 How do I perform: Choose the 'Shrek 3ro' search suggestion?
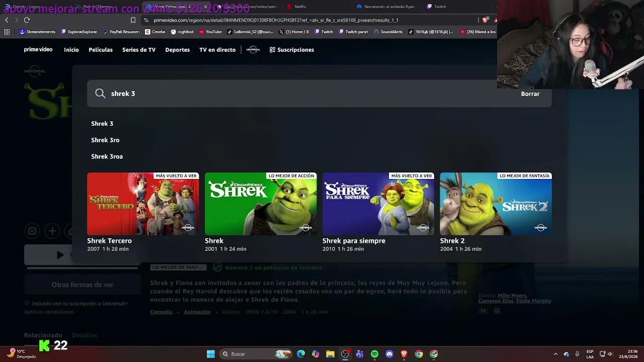(x=105, y=140)
